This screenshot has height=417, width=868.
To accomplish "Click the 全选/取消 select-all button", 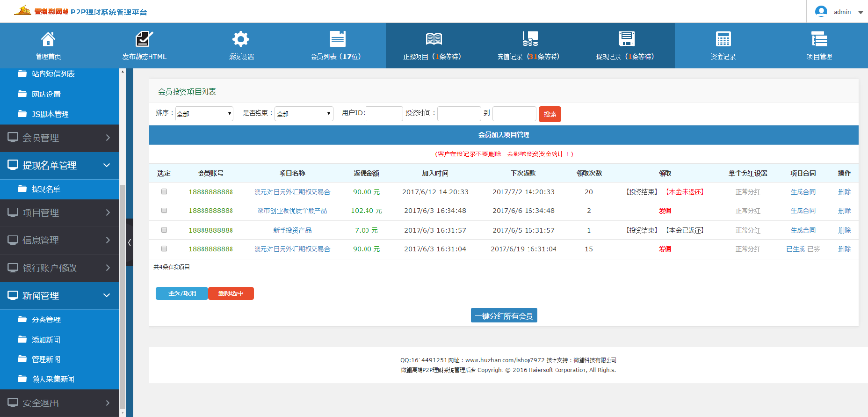I will point(182,293).
